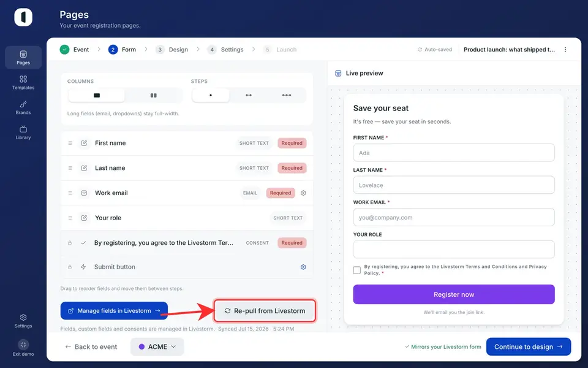The height and width of the screenshot is (368, 588).
Task: Click the lock icon on Submit button row
Action: [70, 267]
